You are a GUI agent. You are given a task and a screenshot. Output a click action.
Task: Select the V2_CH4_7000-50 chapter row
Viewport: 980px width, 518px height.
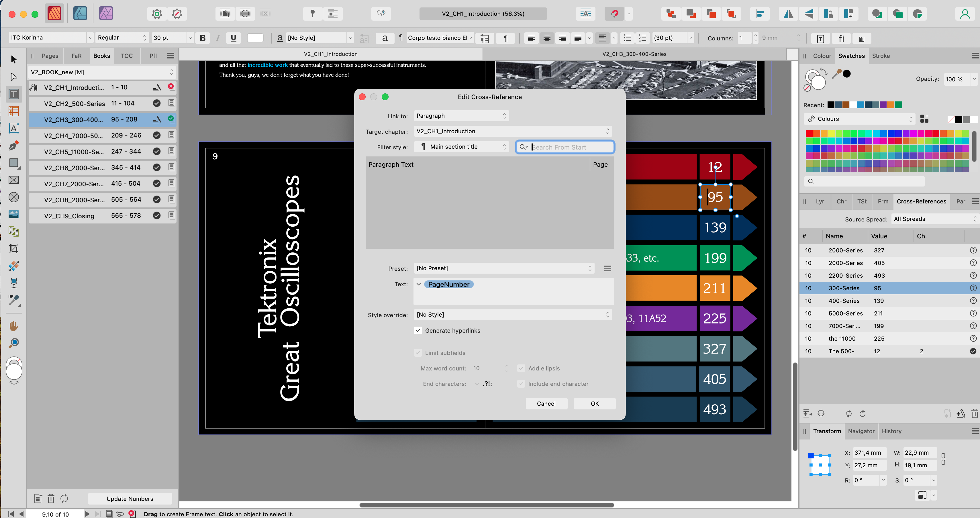click(102, 136)
